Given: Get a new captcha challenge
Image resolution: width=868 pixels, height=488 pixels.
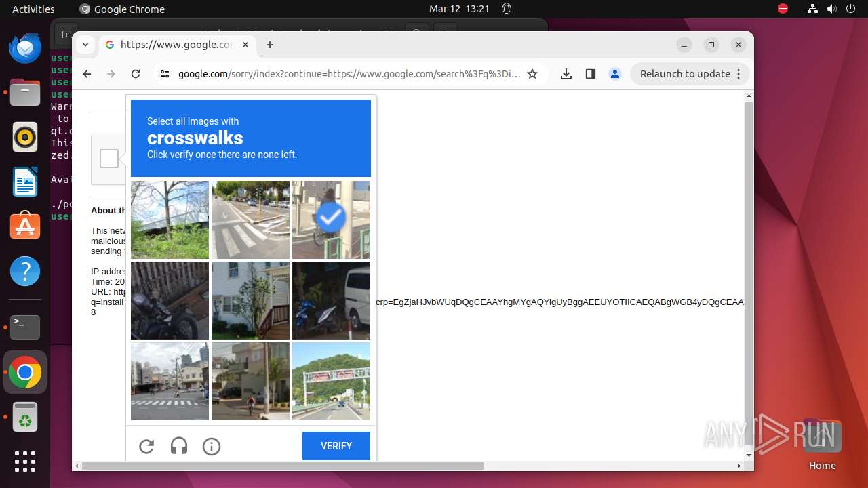Looking at the screenshot, I should [x=146, y=446].
